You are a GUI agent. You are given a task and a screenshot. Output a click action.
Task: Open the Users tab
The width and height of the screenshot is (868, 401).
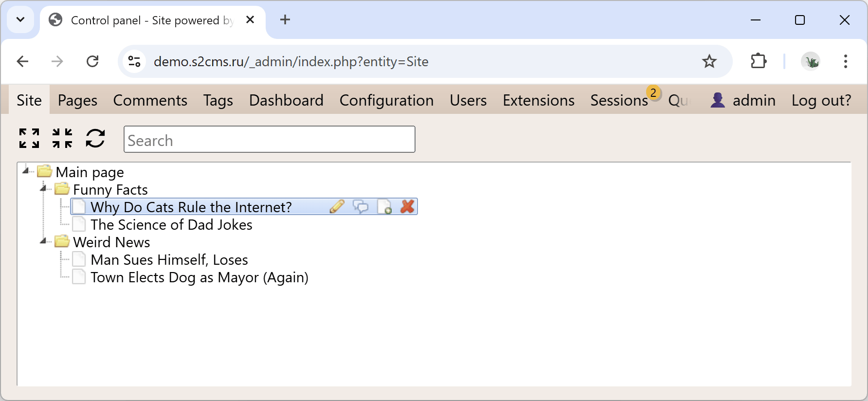(x=468, y=100)
